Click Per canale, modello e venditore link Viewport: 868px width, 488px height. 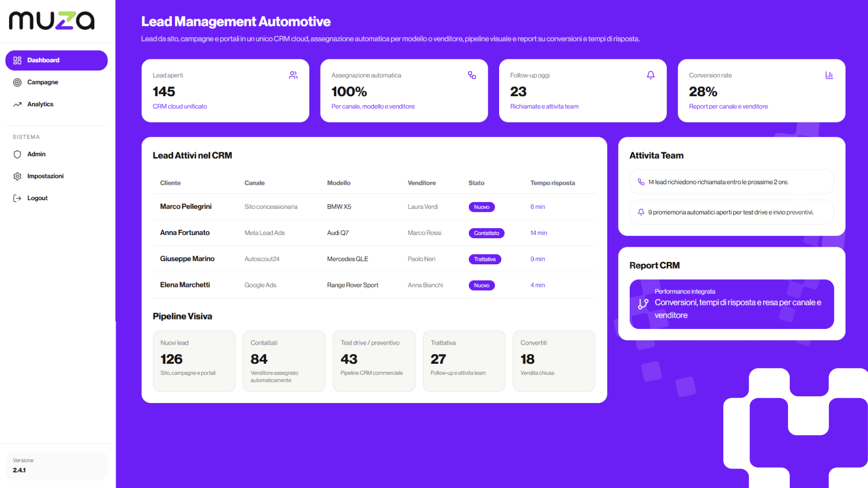373,106
